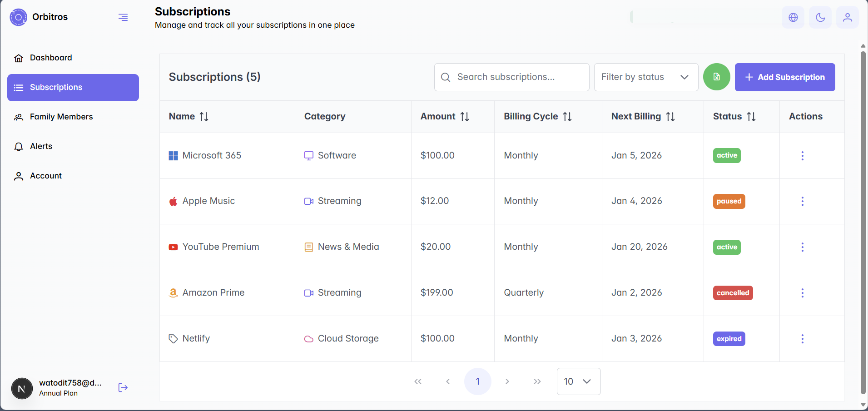Click the Add Subscription button
Screen dimensions: 868x411
[784, 77]
